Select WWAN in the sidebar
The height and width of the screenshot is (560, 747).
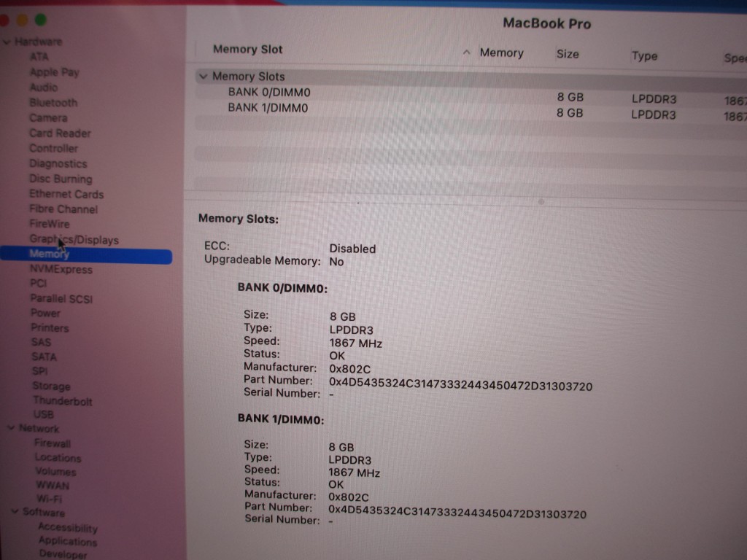pyautogui.click(x=53, y=485)
